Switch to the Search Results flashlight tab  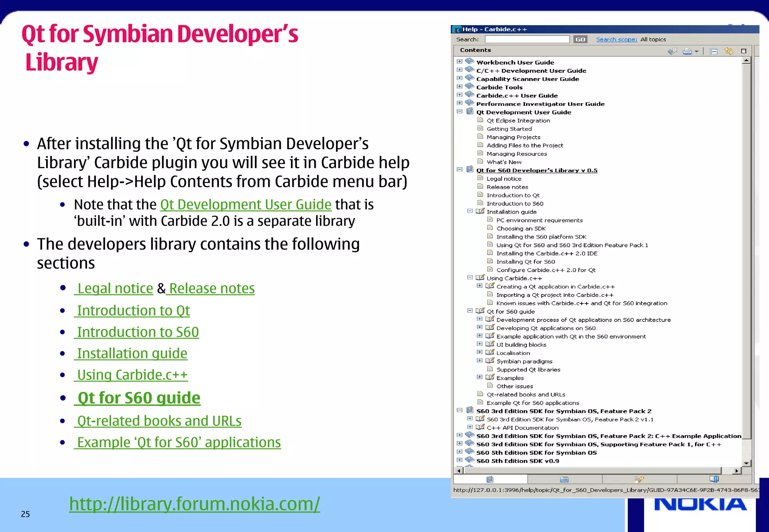pos(639,479)
